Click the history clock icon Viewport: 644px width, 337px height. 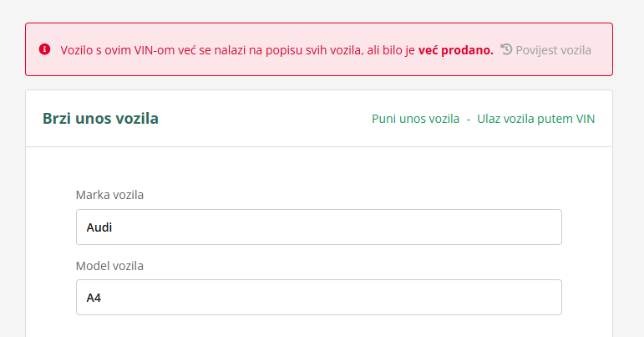506,49
